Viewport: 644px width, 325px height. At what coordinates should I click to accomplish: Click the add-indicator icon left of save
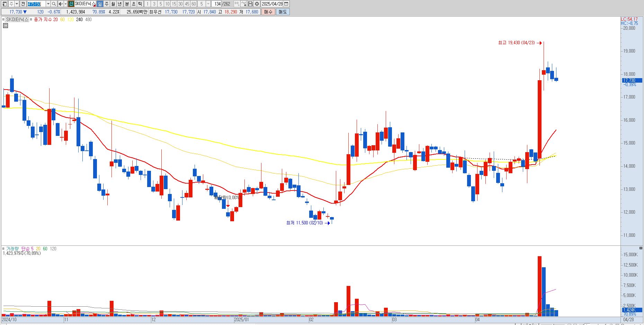(x=243, y=4)
